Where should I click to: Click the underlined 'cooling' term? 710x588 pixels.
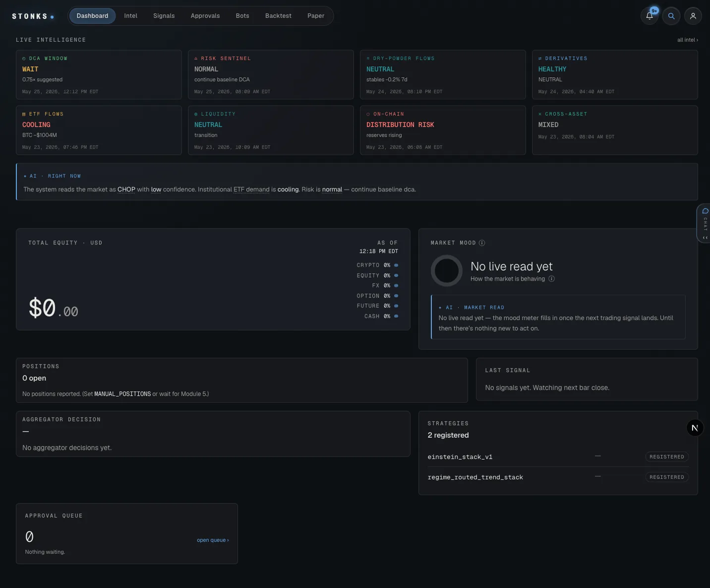pyautogui.click(x=288, y=189)
